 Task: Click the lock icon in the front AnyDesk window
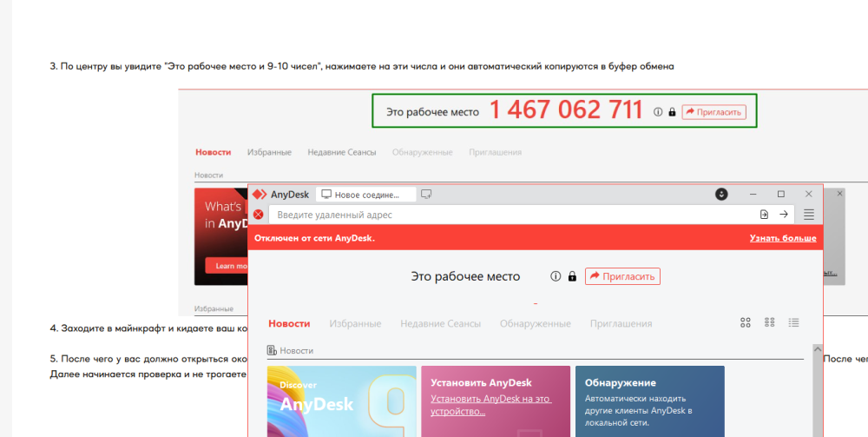point(572,275)
